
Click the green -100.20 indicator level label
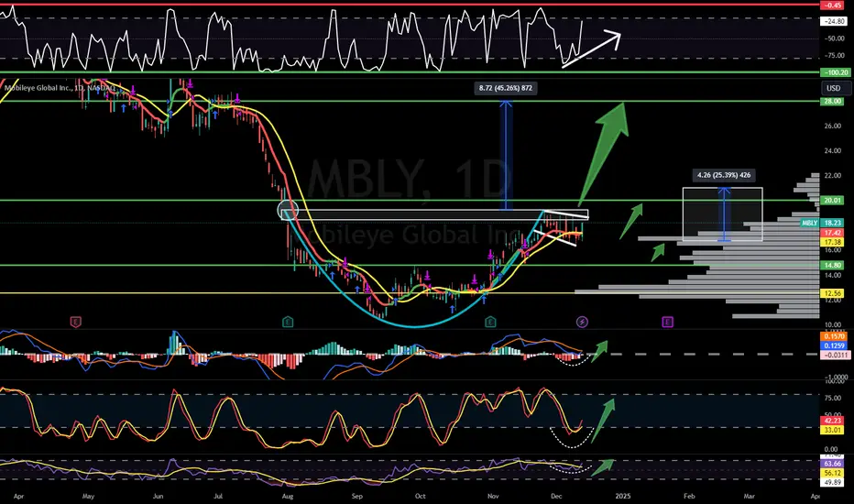(x=835, y=72)
